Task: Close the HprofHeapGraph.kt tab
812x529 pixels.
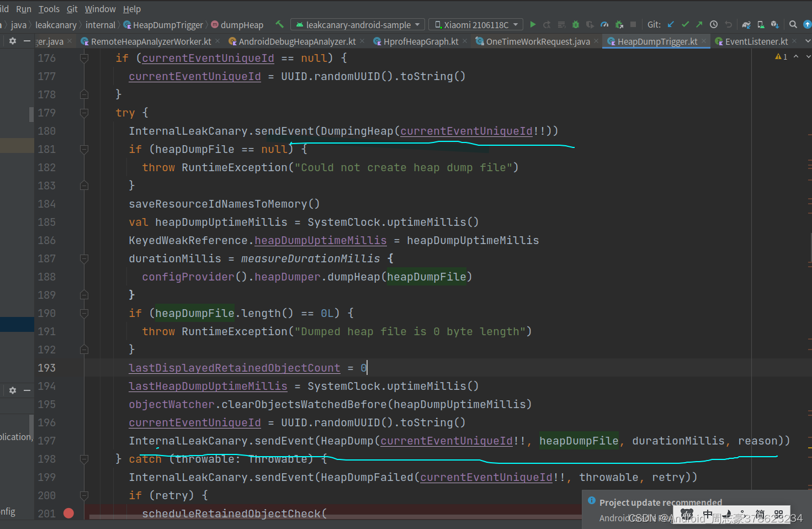Action: tap(465, 41)
